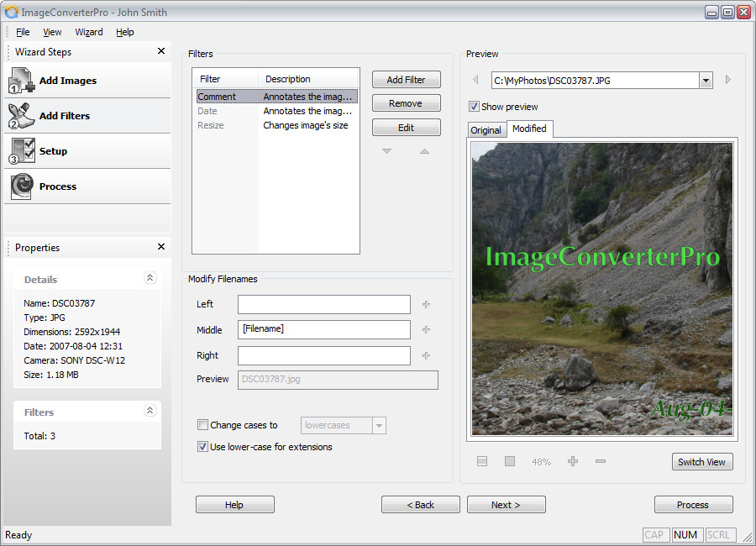Image resolution: width=756 pixels, height=546 pixels.
Task: Toggle the Show preview checkbox
Action: [x=474, y=107]
